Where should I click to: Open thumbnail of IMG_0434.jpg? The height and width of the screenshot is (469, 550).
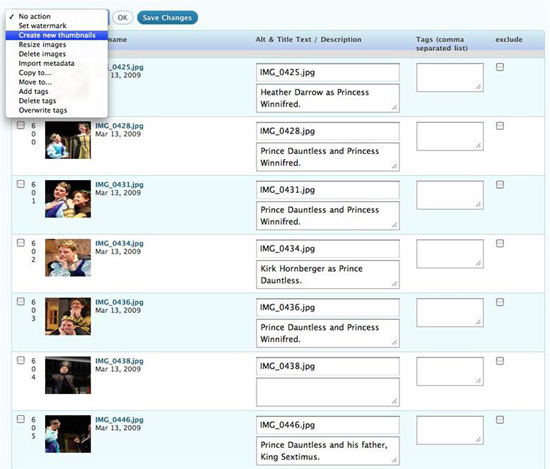(68, 257)
